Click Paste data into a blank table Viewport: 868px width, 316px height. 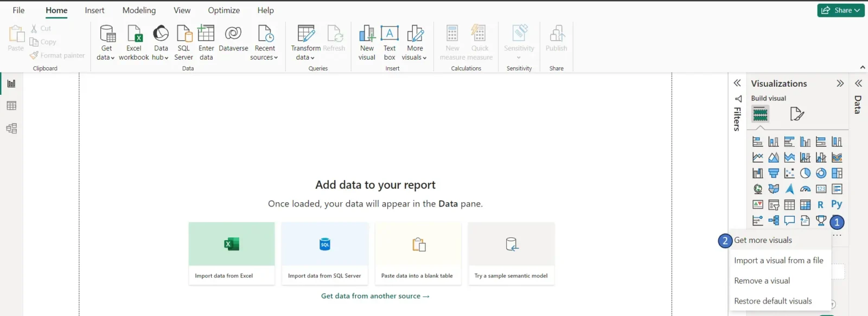pos(418,253)
